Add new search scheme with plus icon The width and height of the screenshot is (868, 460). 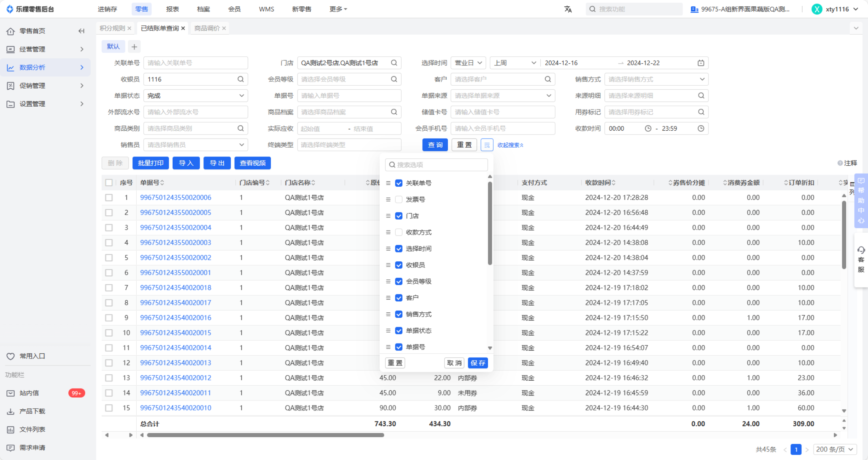[134, 47]
